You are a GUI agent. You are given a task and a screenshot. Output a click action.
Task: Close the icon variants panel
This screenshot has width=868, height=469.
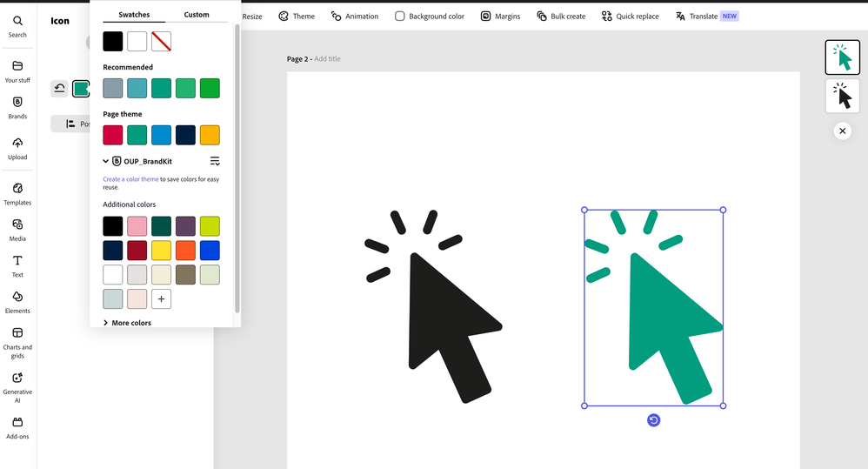click(x=842, y=131)
